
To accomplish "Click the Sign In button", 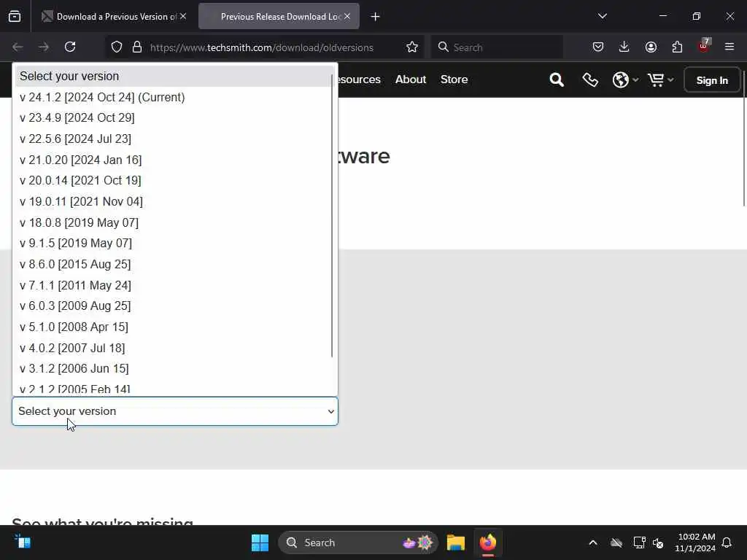I will (x=712, y=80).
